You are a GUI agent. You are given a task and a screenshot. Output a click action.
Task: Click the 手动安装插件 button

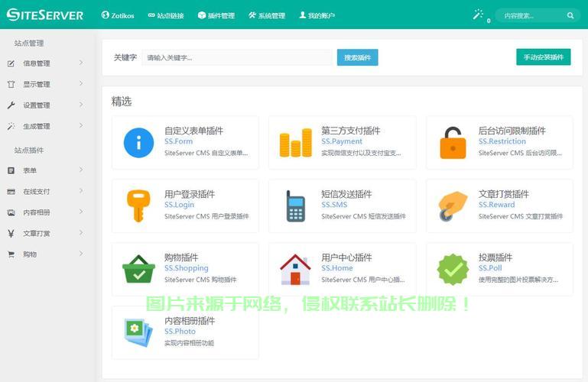coord(544,57)
